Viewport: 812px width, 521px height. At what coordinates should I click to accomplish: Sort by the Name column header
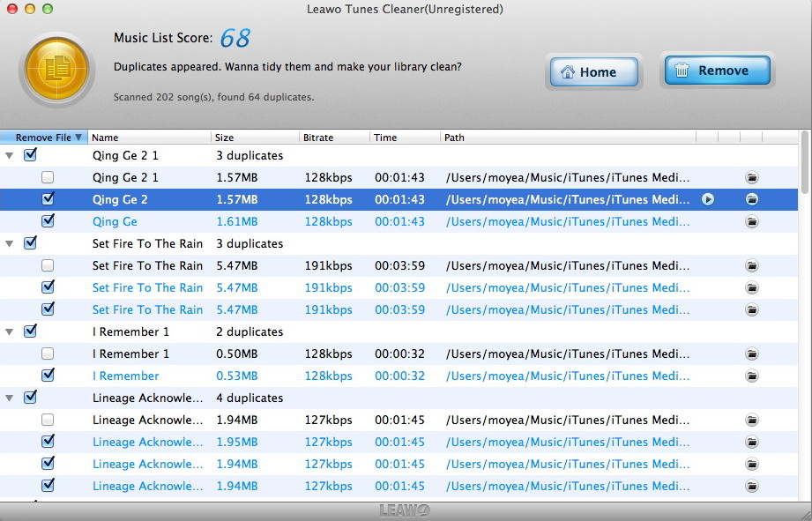pyautogui.click(x=149, y=138)
